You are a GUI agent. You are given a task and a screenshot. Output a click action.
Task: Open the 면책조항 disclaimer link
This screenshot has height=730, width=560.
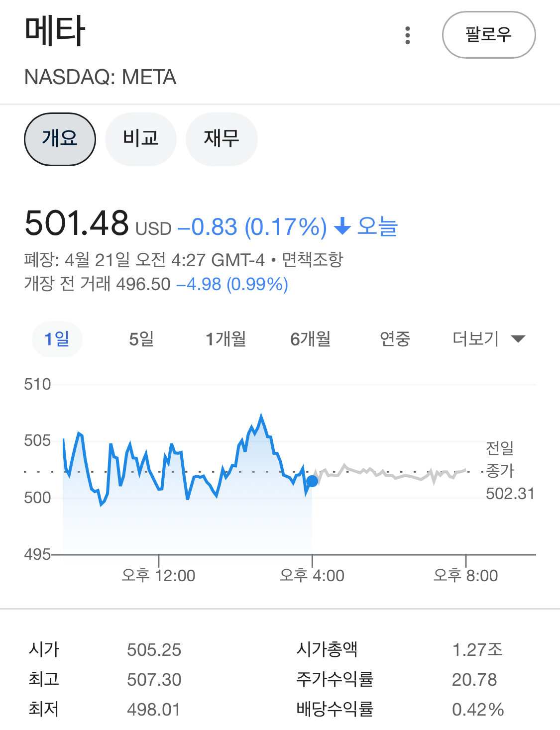[x=313, y=259]
